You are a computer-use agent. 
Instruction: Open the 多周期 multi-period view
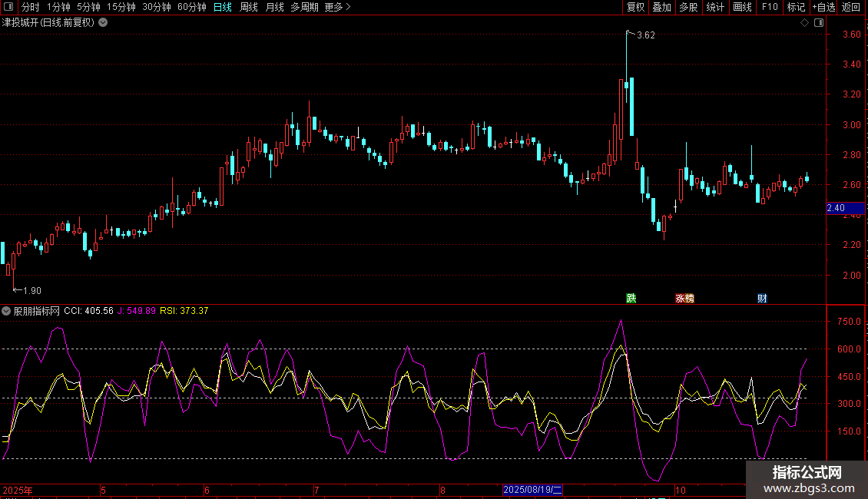304,7
